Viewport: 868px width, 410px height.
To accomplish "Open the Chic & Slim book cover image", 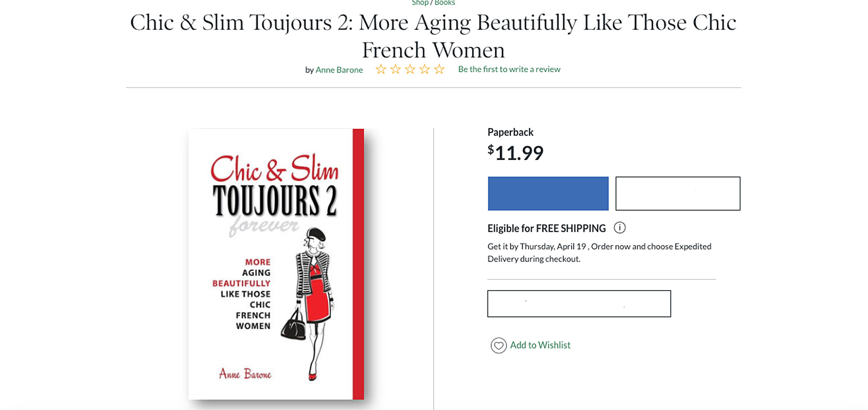I will tap(276, 264).
